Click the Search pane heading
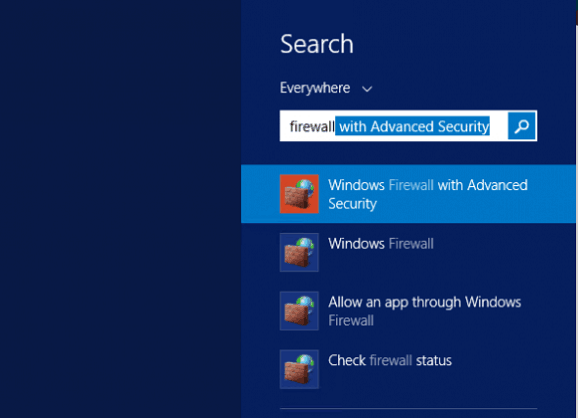The image size is (578, 418). click(x=317, y=44)
